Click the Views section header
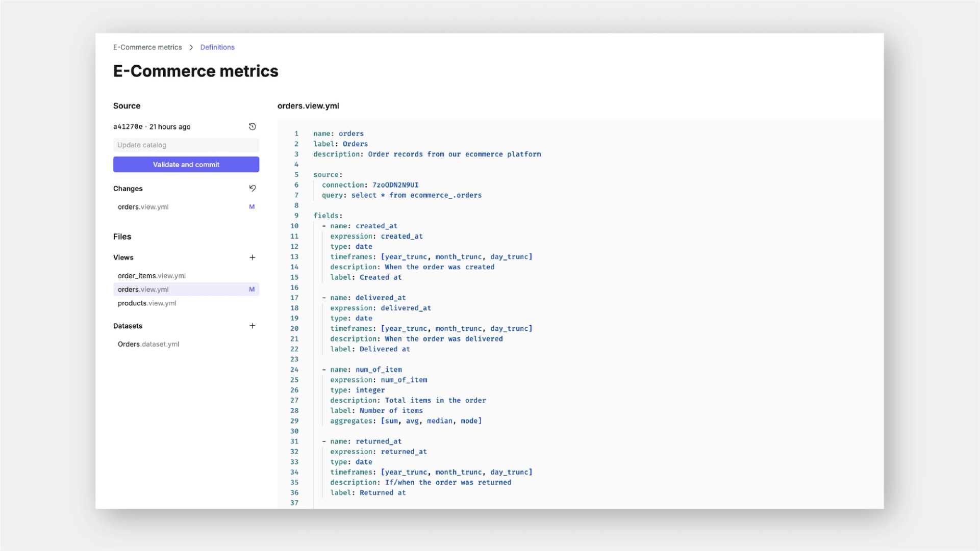The width and height of the screenshot is (980, 551). pyautogui.click(x=123, y=257)
